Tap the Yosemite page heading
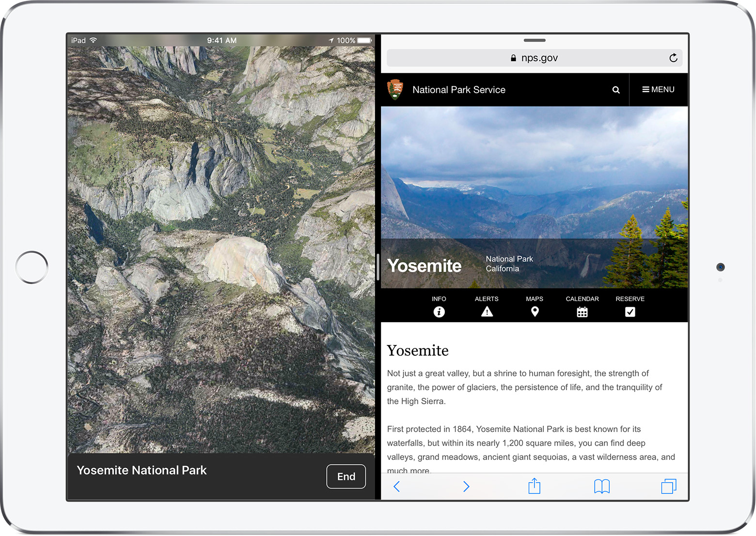This screenshot has width=756, height=536. pos(418,350)
